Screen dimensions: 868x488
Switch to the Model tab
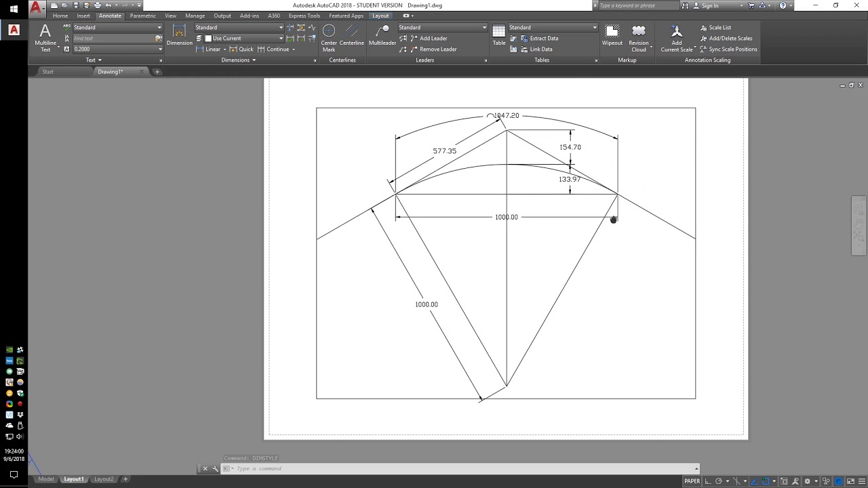point(45,479)
